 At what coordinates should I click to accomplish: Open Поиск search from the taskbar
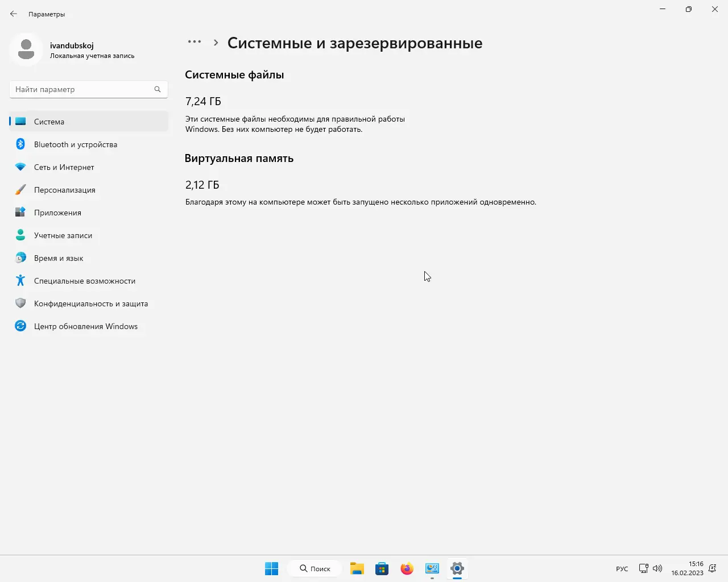pyautogui.click(x=315, y=568)
